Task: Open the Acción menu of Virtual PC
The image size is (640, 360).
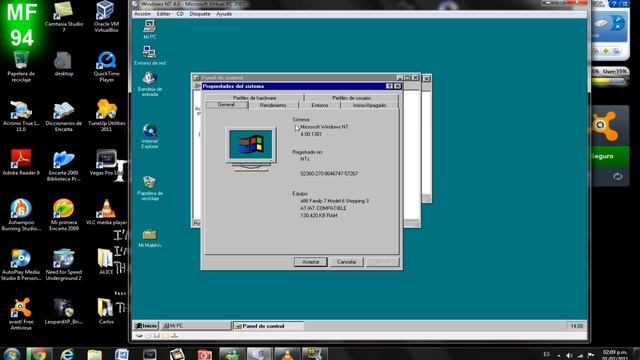Action: [142, 14]
